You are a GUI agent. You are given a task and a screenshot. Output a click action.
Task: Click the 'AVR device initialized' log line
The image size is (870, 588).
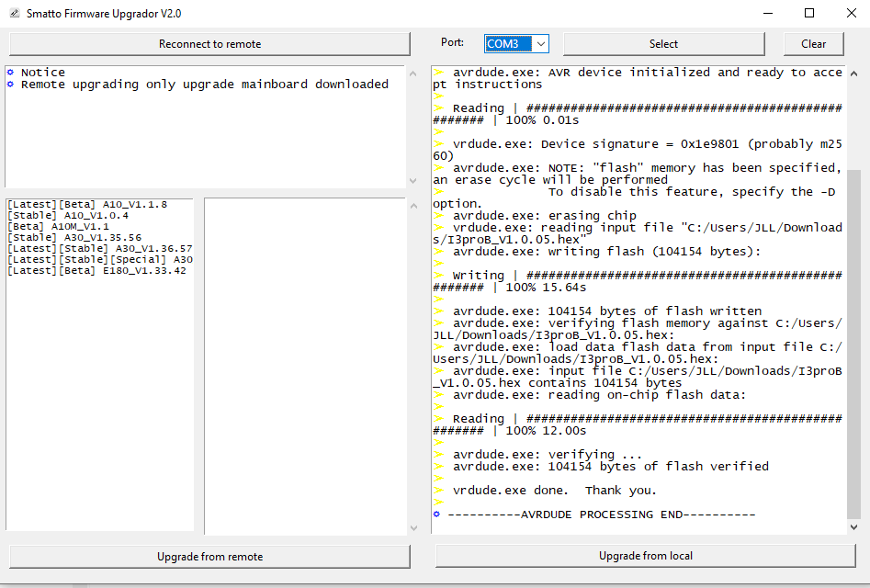pos(638,78)
